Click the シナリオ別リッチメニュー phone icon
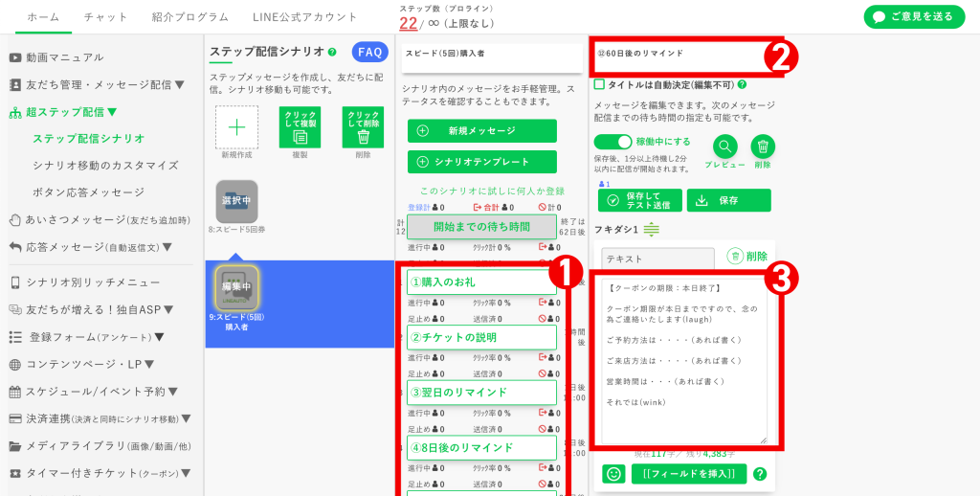This screenshot has width=980, height=496. coord(15,282)
